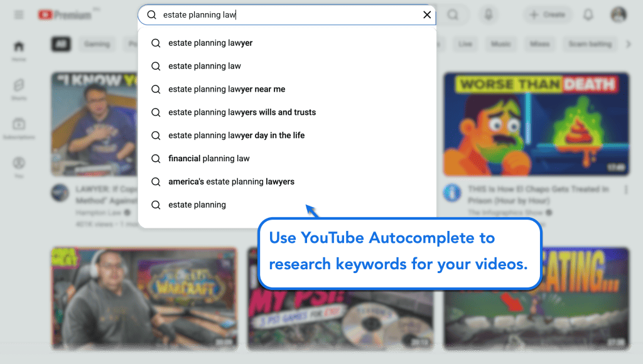Select the Music filter chip
The height and width of the screenshot is (364, 643).
click(500, 44)
